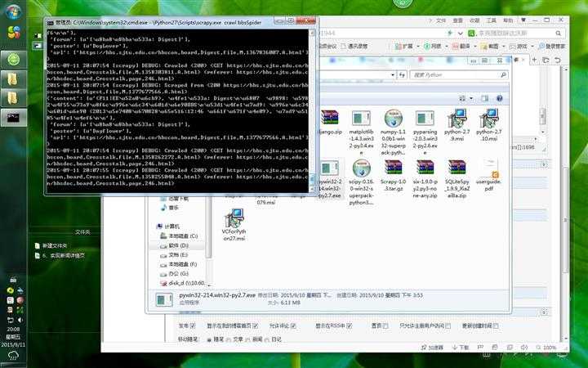Switch to the green 360 browser taskbar button

(x=14, y=60)
